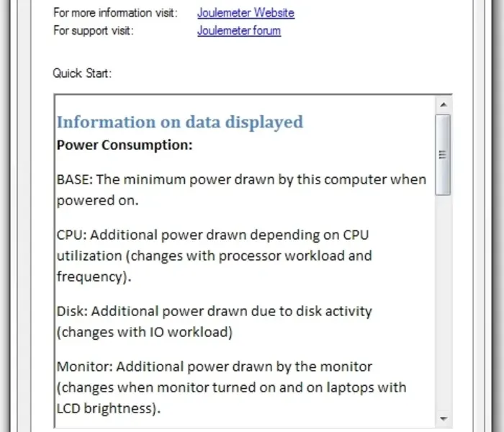Click the text 'LCD brightness).'
Viewport: 504px width, 432px height.
pos(108,408)
